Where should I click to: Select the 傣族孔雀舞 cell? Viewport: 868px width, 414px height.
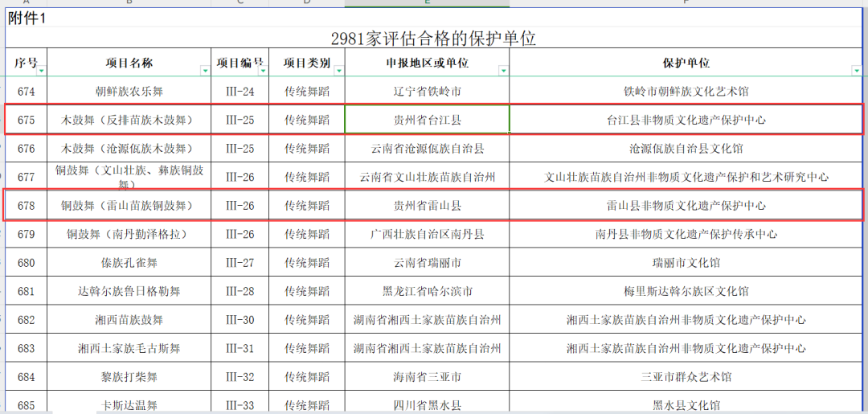[x=129, y=263]
